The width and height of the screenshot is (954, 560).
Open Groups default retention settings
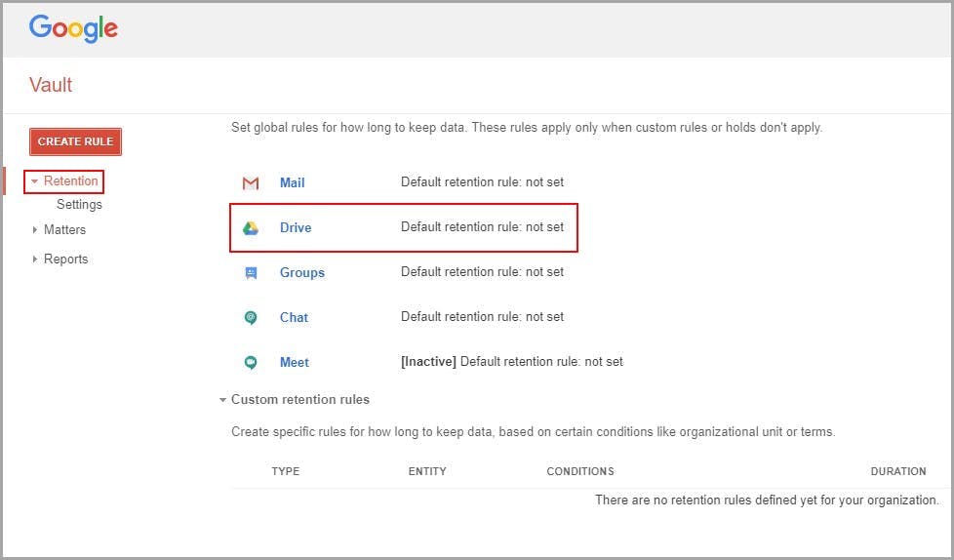301,273
